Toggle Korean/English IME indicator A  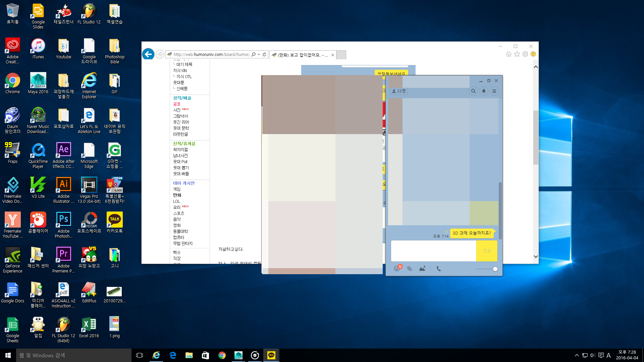608,355
